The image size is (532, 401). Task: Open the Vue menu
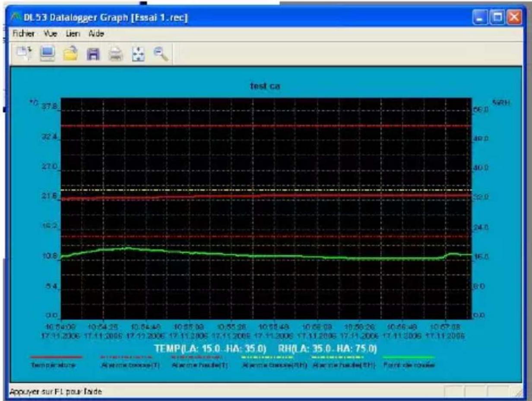click(51, 34)
